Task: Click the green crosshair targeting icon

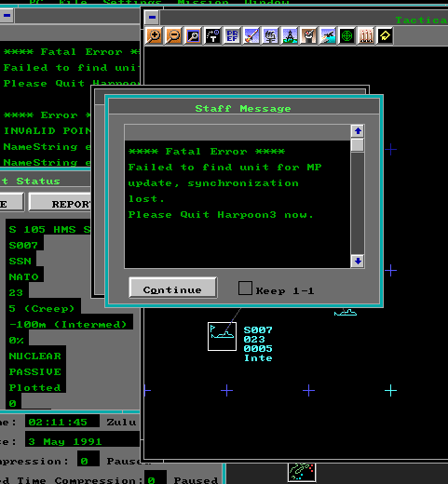Action: tap(346, 35)
